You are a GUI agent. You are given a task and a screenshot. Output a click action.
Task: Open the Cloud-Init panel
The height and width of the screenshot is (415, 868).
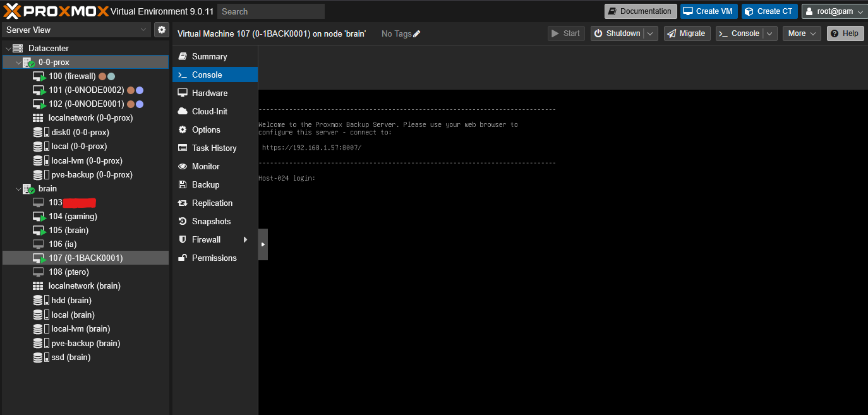tap(209, 111)
